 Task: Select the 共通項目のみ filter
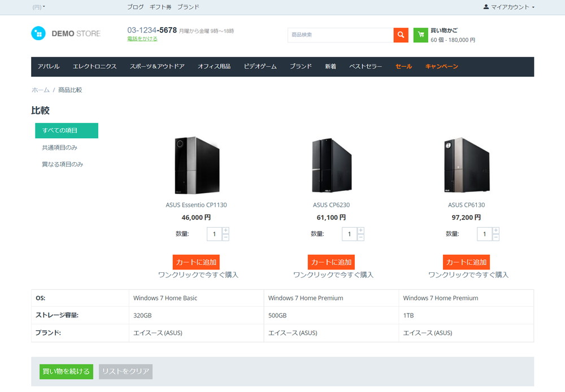59,147
